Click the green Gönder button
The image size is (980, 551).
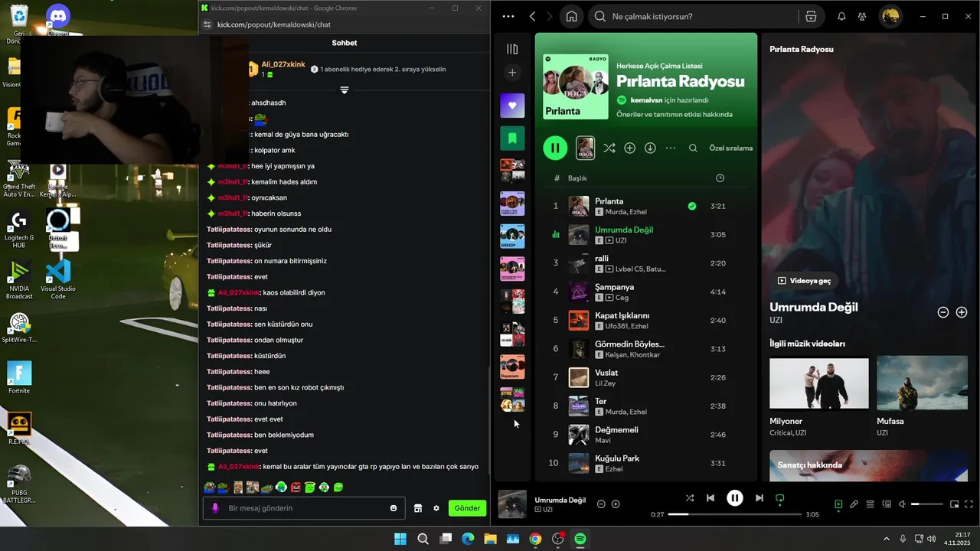click(x=467, y=508)
